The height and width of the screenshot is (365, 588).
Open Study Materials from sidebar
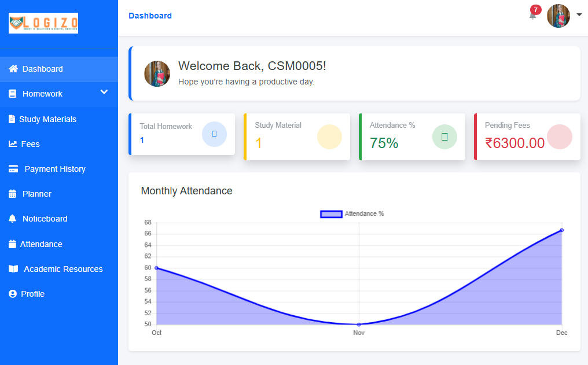[x=47, y=119]
